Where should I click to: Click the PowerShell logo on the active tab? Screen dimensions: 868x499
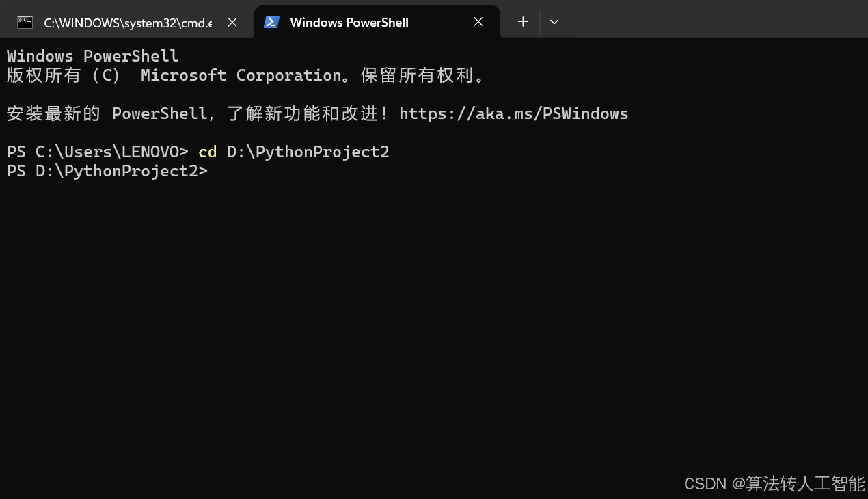[x=271, y=21]
